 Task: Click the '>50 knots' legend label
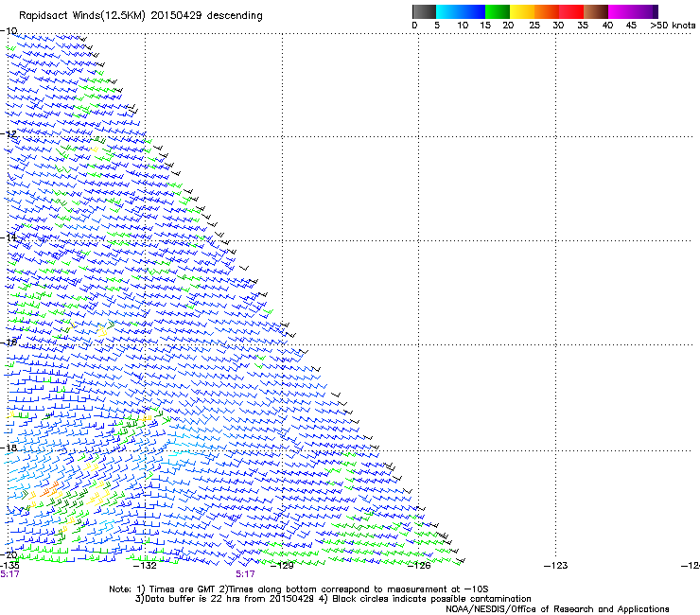click(x=673, y=26)
